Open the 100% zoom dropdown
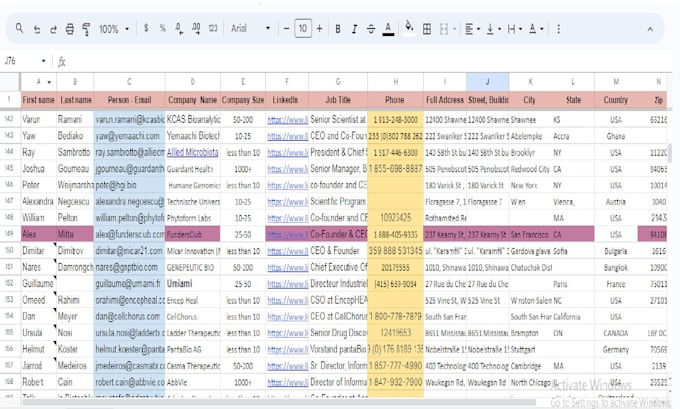The width and height of the screenshot is (680, 409). [x=114, y=29]
